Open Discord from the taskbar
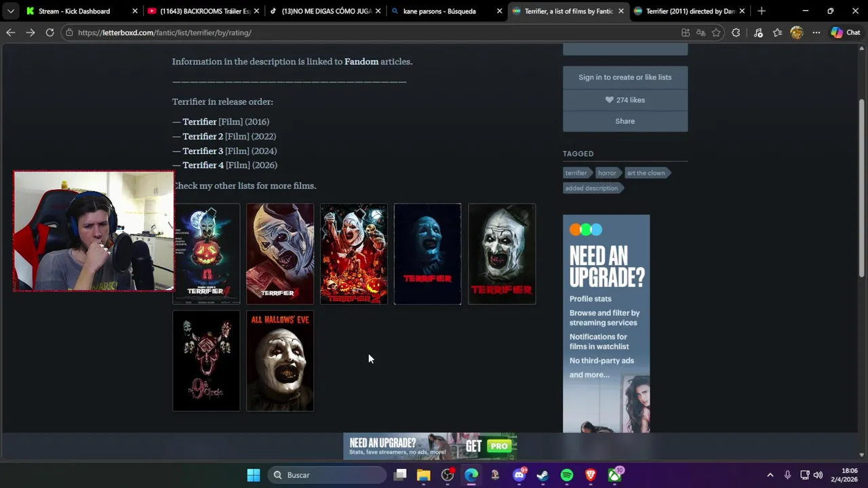The width and height of the screenshot is (868, 488). pos(519,475)
